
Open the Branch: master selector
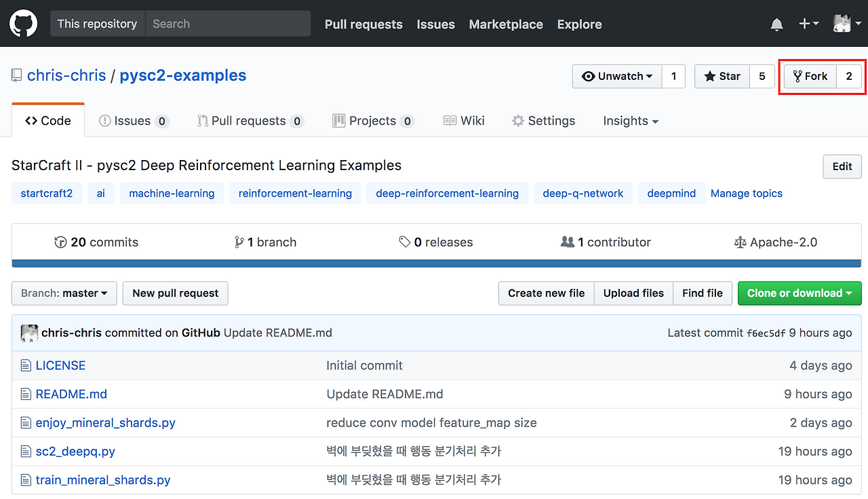[x=64, y=293]
